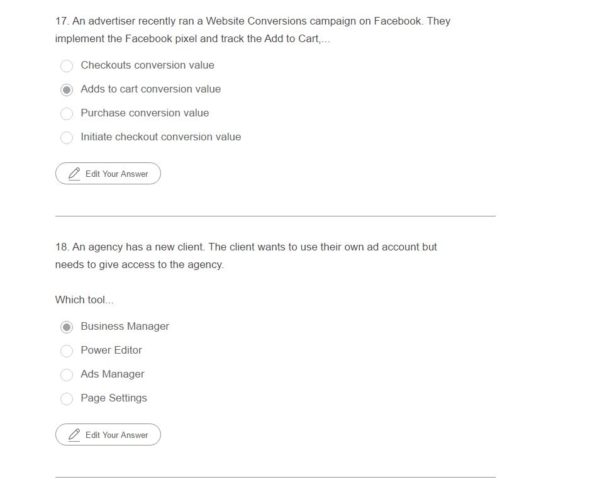The width and height of the screenshot is (612, 499).
Task: Click the 'Power Editor' option label text
Action: point(111,350)
